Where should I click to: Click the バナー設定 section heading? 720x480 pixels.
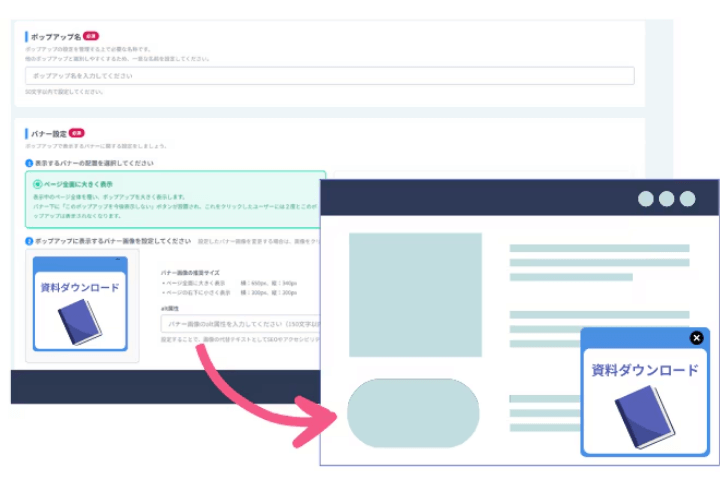pyautogui.click(x=48, y=133)
